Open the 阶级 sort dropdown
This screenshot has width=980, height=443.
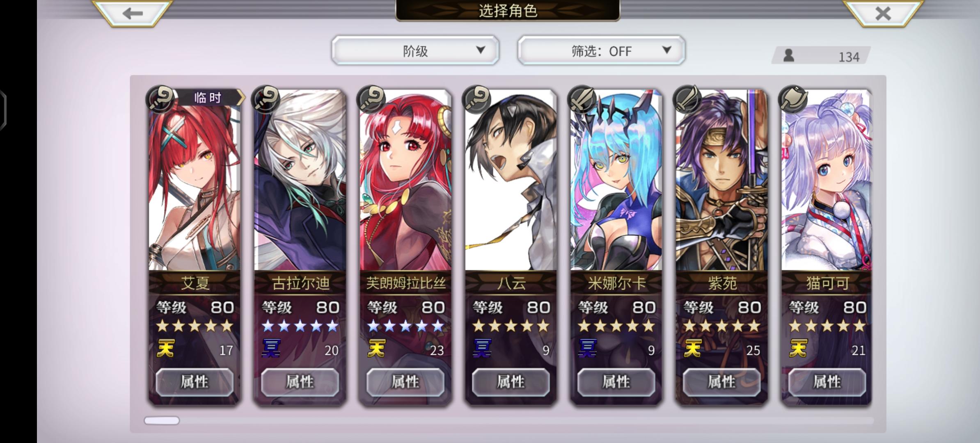click(415, 50)
